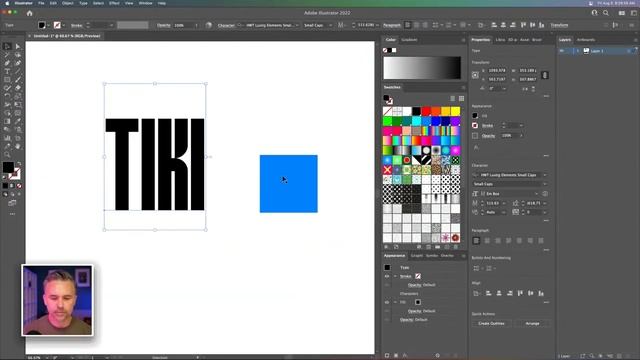
Task: Select the Pen tool
Action: point(7,63)
